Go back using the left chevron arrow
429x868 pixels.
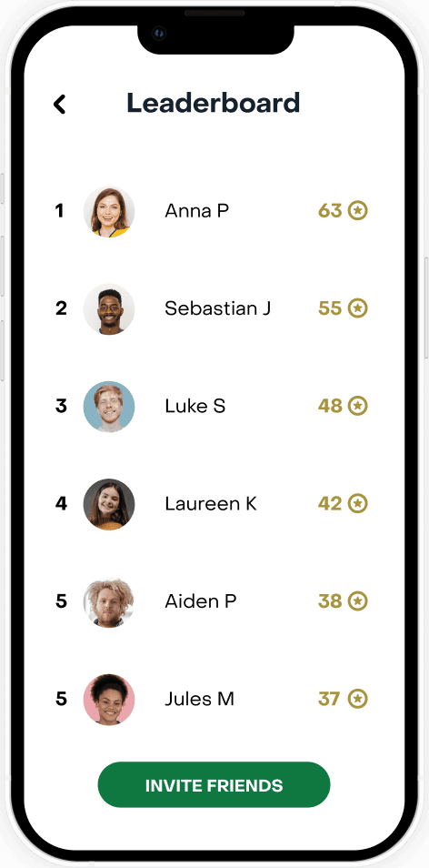pos(60,104)
